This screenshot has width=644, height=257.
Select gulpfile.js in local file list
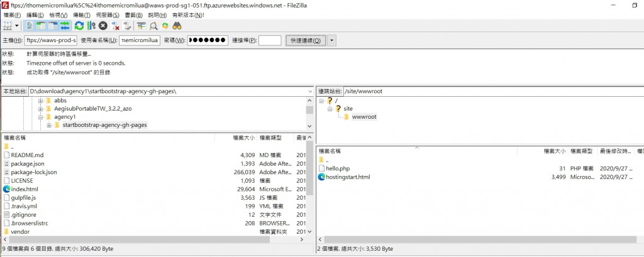23,197
